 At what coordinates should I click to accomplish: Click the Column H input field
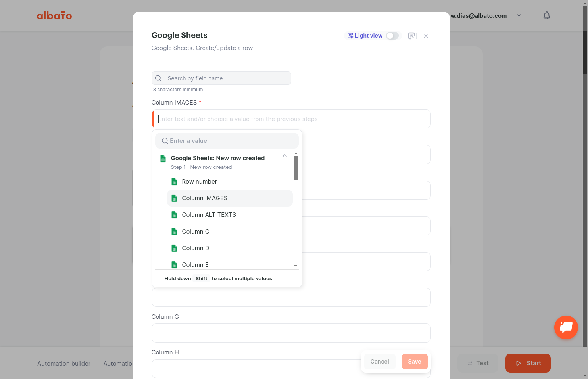pos(291,369)
